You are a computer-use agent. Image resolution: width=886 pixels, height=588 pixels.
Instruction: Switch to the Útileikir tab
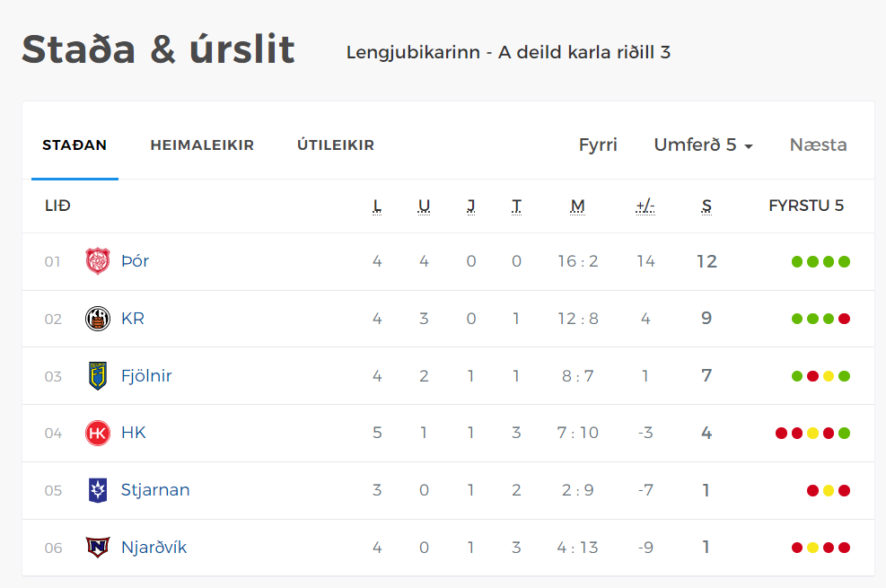click(336, 145)
